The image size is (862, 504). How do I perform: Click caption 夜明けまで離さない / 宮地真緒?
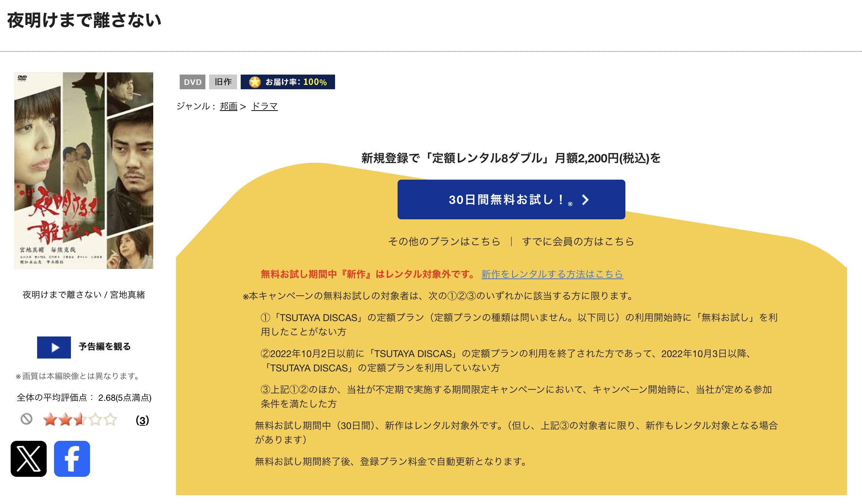click(84, 295)
